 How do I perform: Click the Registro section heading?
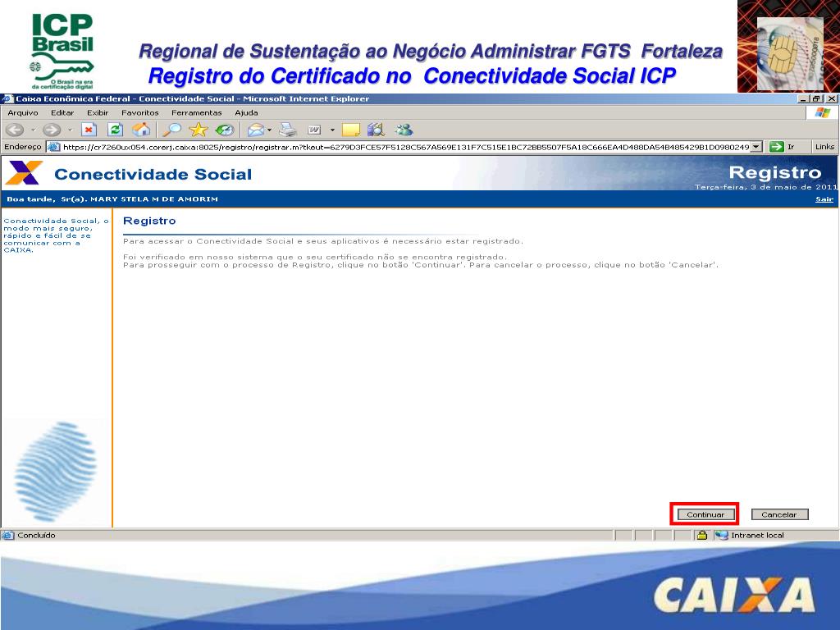(x=149, y=221)
